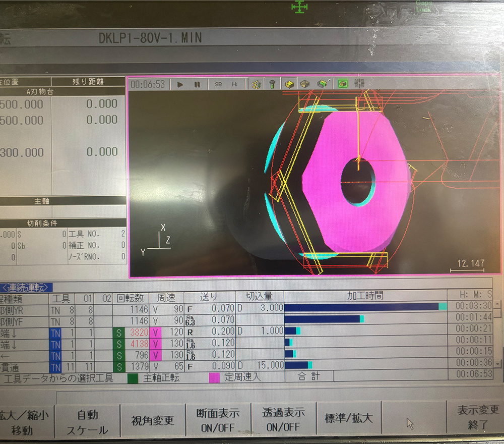Click the Hi high-speed simulation icon

(235, 84)
